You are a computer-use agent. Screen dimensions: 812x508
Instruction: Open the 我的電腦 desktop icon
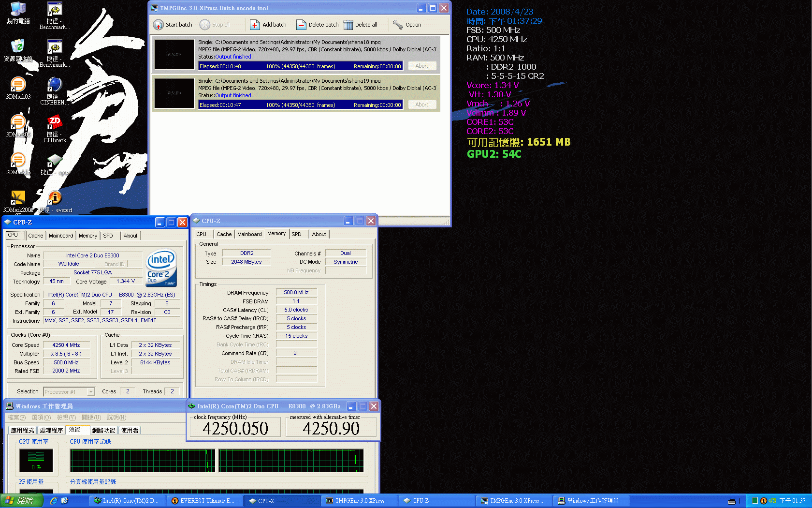[18, 13]
